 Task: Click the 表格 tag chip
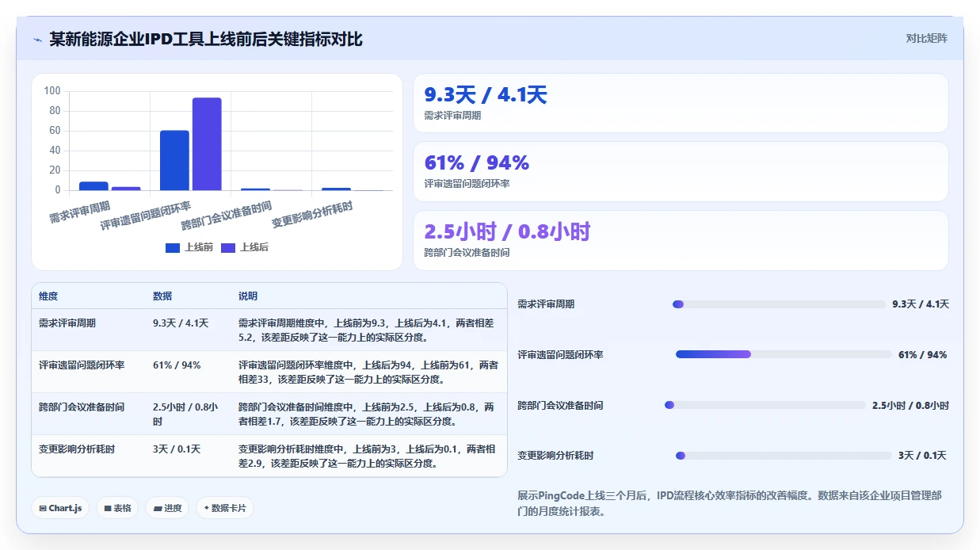point(117,508)
